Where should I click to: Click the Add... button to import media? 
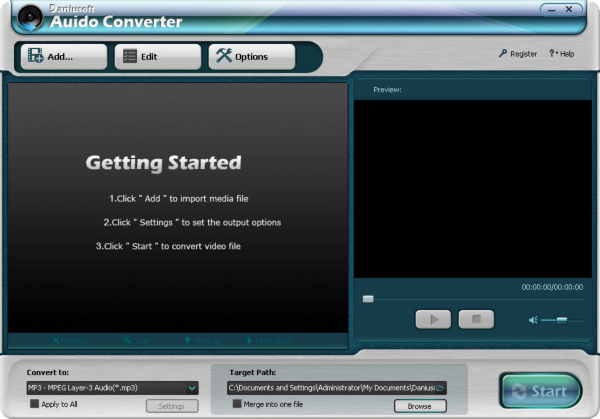click(x=64, y=57)
